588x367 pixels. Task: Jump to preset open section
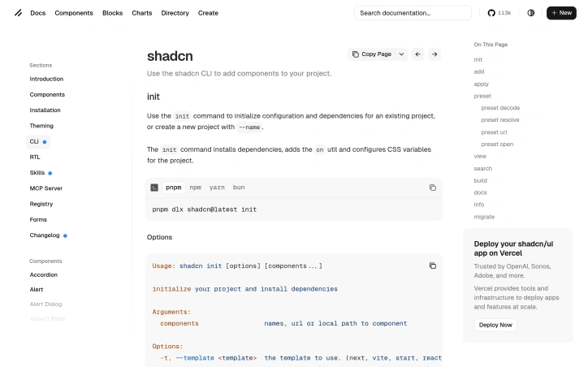(497, 145)
